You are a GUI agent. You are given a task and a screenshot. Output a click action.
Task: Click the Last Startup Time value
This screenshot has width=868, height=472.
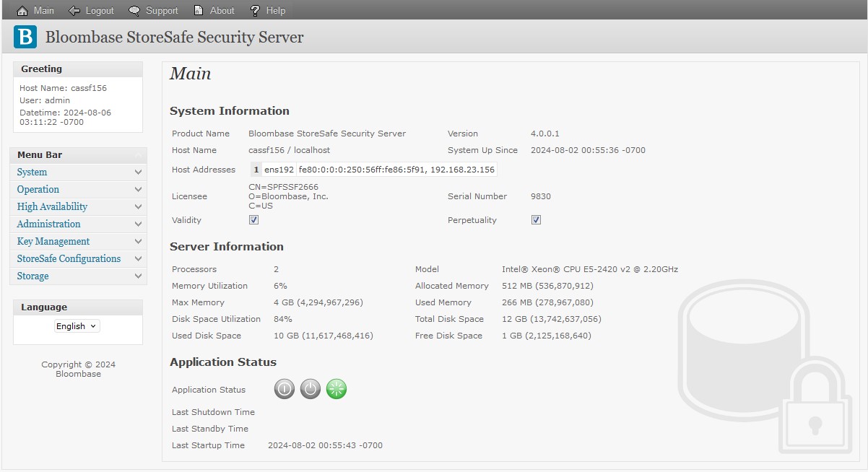[325, 445]
